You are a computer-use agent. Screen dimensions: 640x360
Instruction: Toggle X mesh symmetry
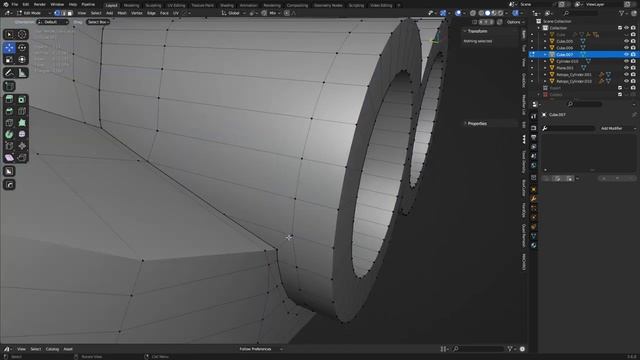[x=480, y=22]
